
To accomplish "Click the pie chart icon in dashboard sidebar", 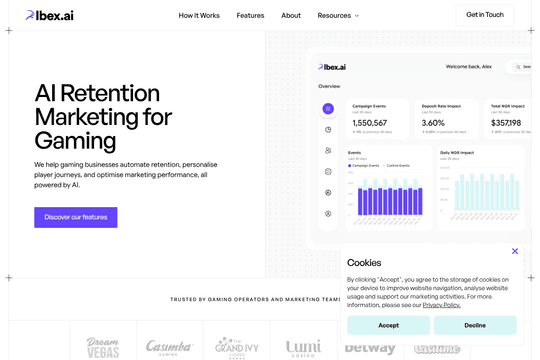I will tap(328, 130).
